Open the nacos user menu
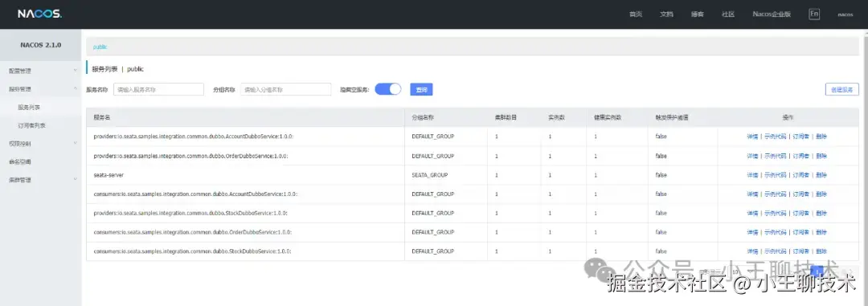This screenshot has width=868, height=306. pyautogui.click(x=845, y=15)
